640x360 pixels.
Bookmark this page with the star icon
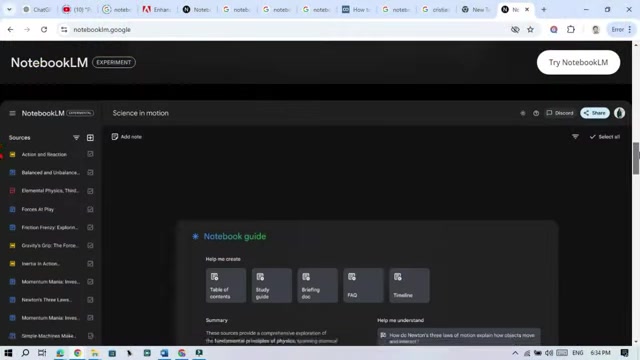tap(530, 29)
